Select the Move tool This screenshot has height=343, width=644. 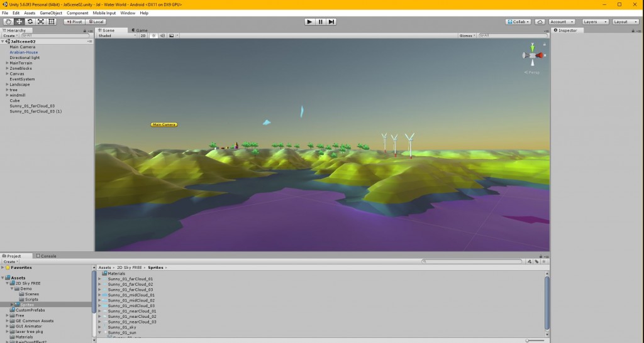19,21
